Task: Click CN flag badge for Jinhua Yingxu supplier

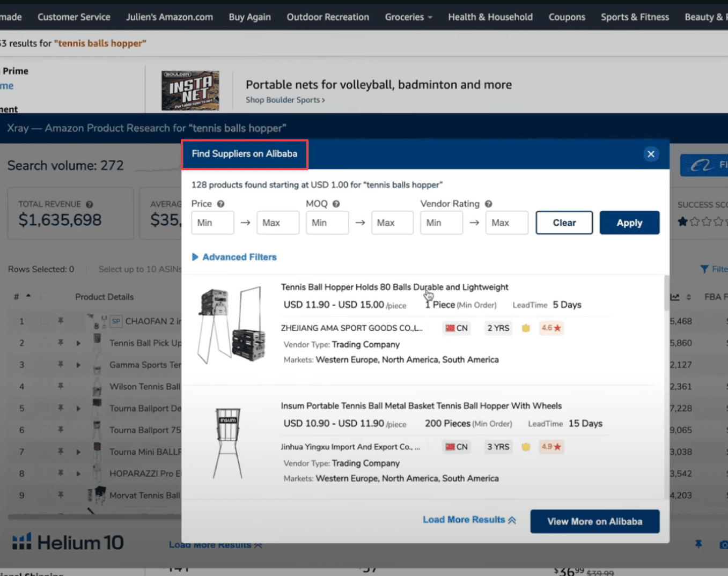Action: (x=457, y=447)
